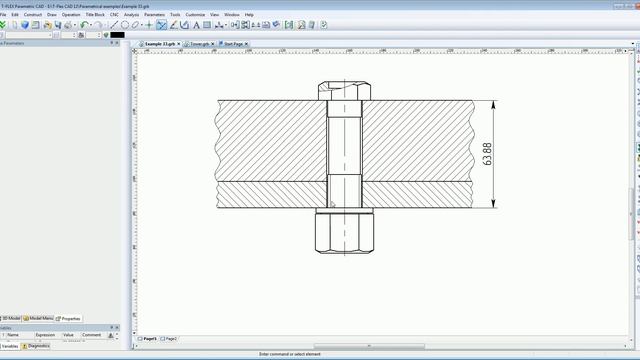
Task: Click the green undo arrow
Action: coord(84,25)
